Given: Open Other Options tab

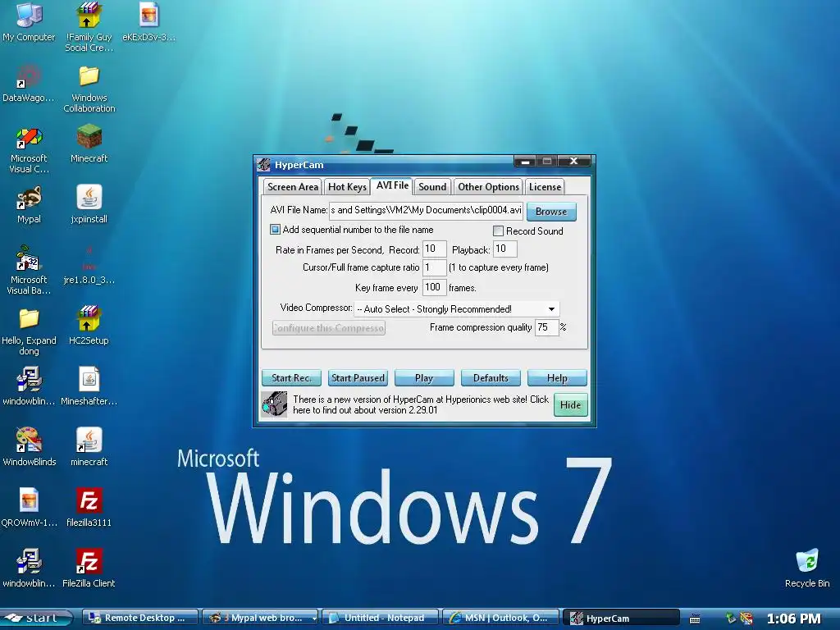Looking at the screenshot, I should coord(488,187).
